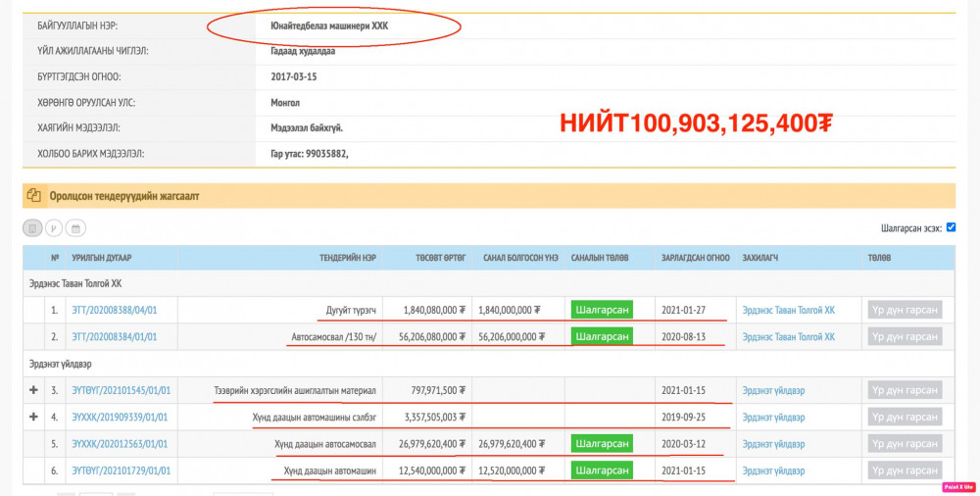Click budget value 797,971,500 ₮

[438, 390]
